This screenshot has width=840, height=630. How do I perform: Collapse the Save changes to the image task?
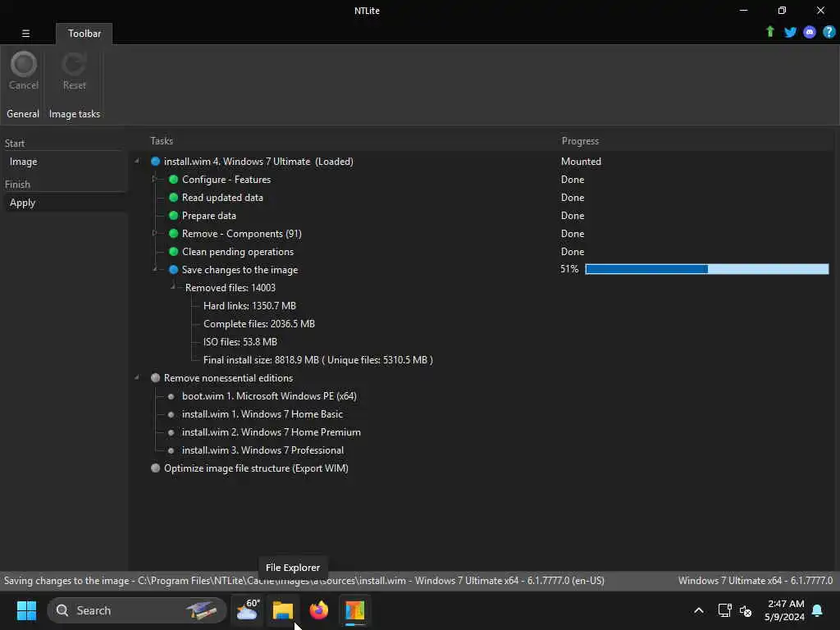pyautogui.click(x=155, y=269)
